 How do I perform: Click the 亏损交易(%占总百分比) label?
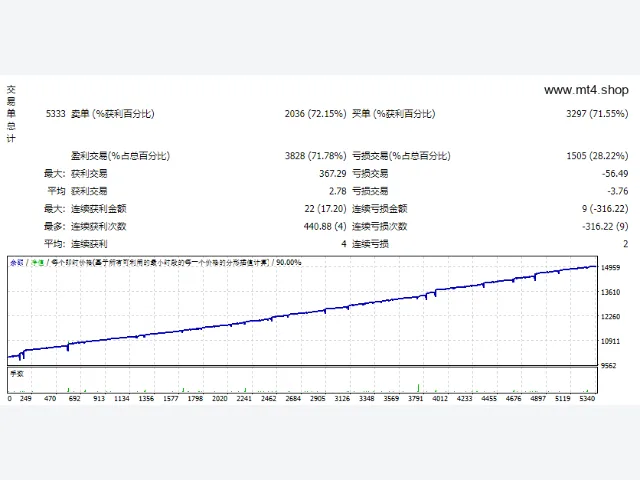401,156
